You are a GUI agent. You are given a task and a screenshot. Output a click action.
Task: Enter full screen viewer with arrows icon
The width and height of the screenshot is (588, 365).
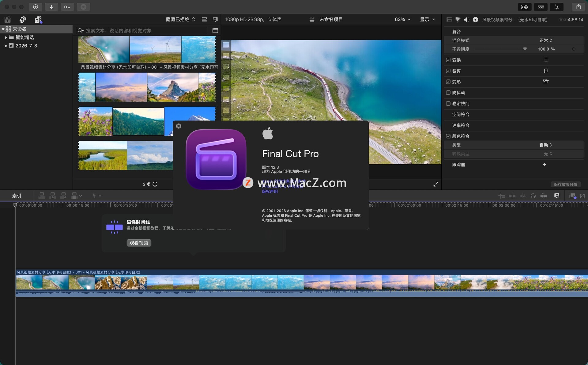point(436,184)
